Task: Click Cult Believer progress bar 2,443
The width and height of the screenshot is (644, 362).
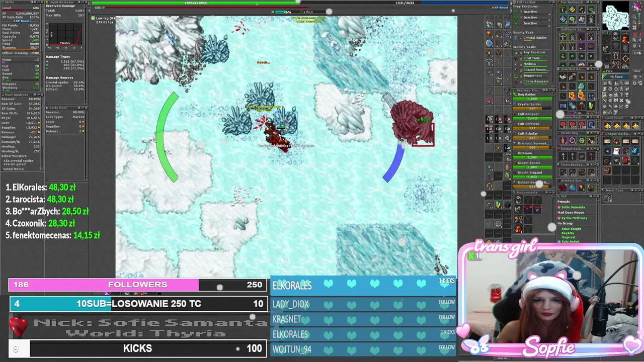Action: (x=532, y=118)
